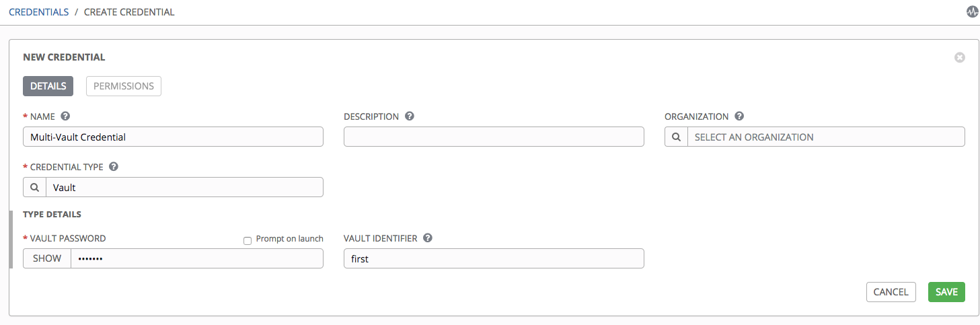
Task: Cancel credential creation
Action: 891,292
